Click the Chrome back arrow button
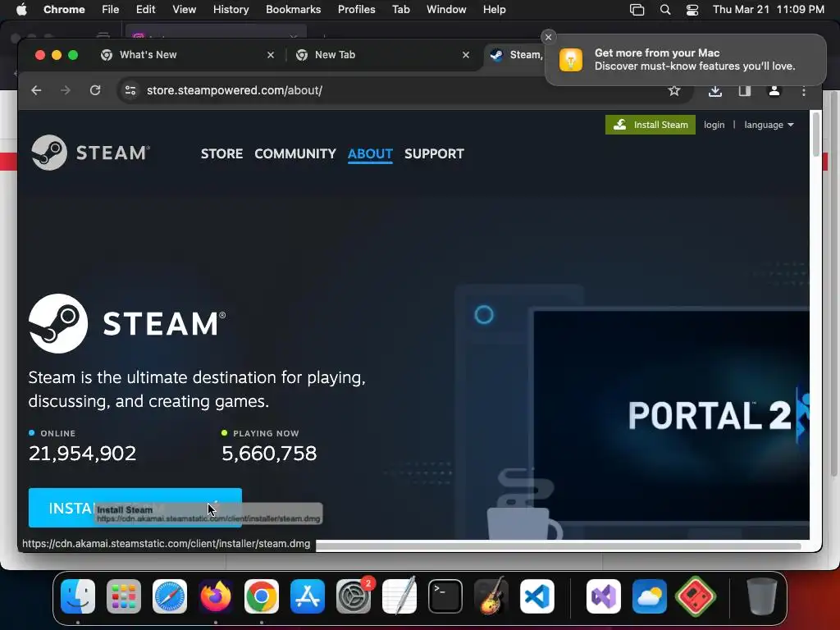The image size is (840, 630). (36, 90)
